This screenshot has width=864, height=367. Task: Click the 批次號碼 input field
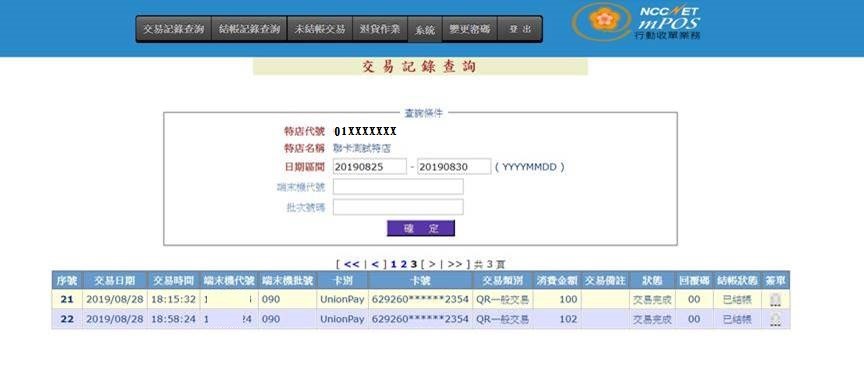pyautogui.click(x=398, y=207)
